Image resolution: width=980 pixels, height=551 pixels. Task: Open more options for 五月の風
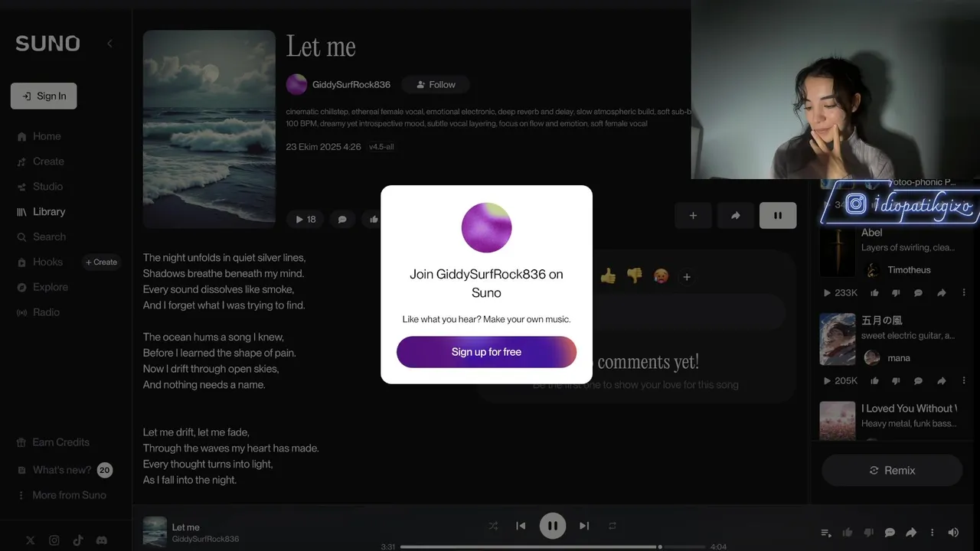[x=964, y=381]
